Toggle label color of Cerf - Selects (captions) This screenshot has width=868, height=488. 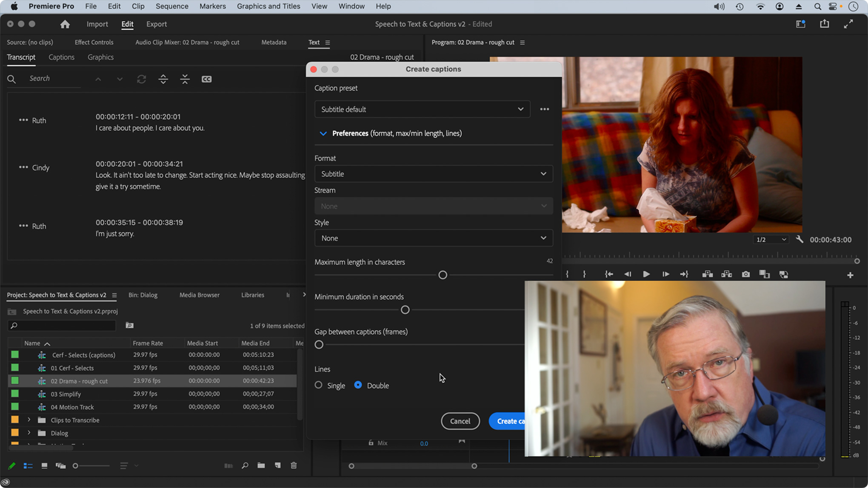15,355
